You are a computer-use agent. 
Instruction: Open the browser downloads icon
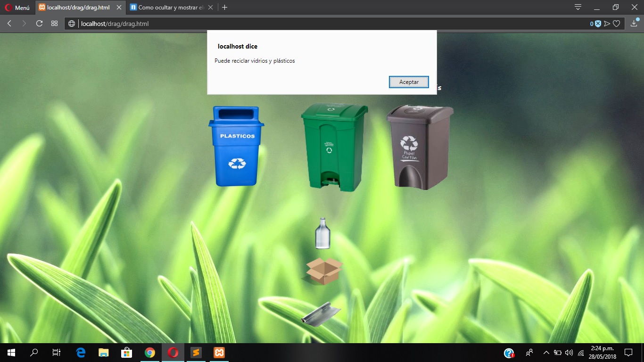[634, 23]
